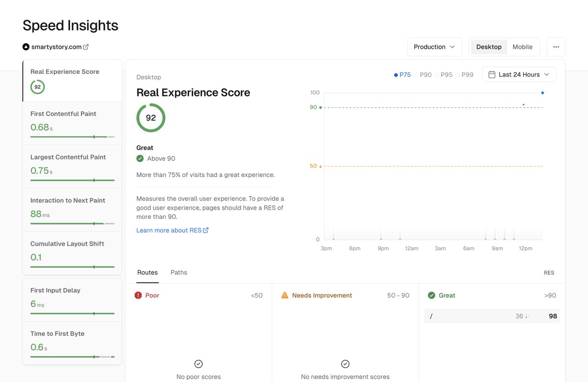Screen dimensions: 588x382
Task: Select First Contentful Paint metric
Action: pos(72,123)
